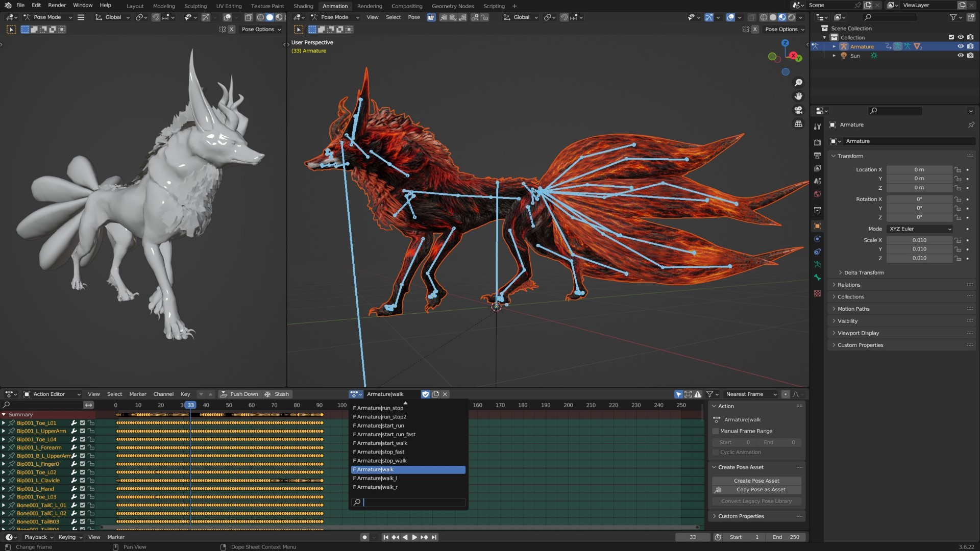Viewport: 980px width, 551px height.
Task: Open the Scene properties tab icon
Action: tap(817, 181)
